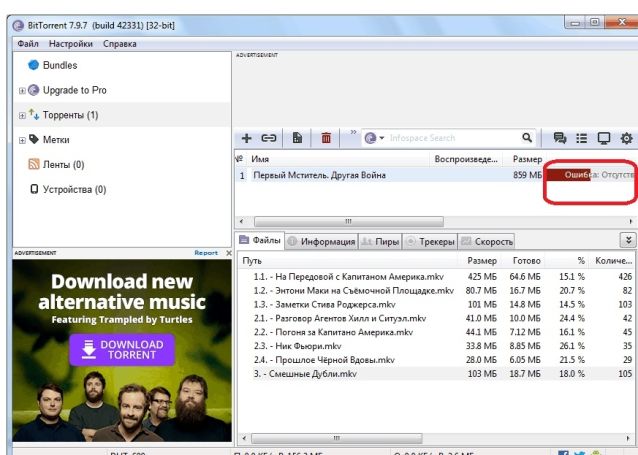The image size is (638, 455).
Task: Sort by Размер column in torrent list
Action: (x=527, y=159)
